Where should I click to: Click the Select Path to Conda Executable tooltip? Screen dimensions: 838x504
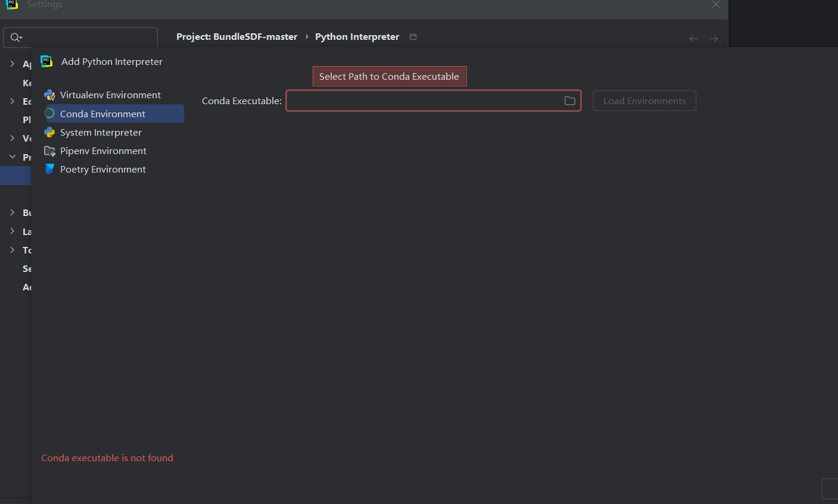coord(389,76)
